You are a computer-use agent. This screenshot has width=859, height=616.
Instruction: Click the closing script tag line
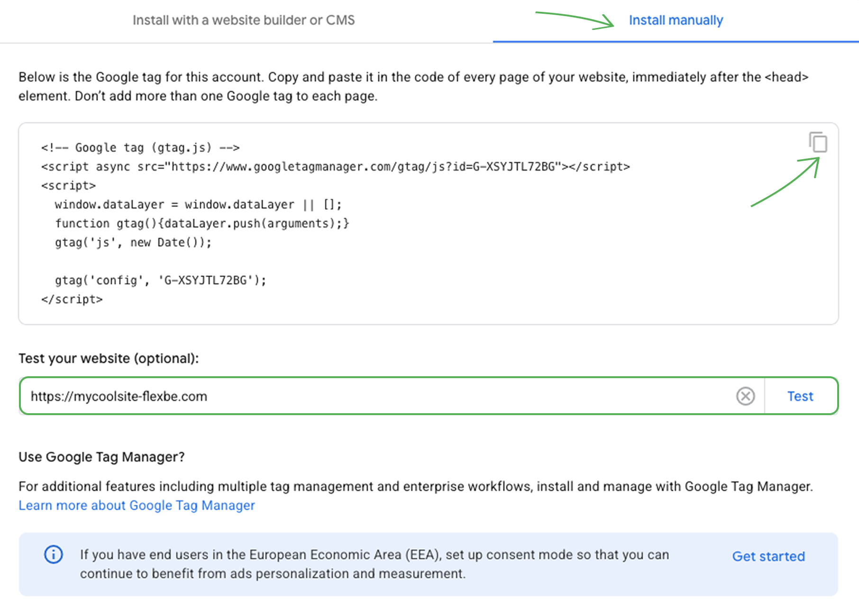pyautogui.click(x=72, y=299)
